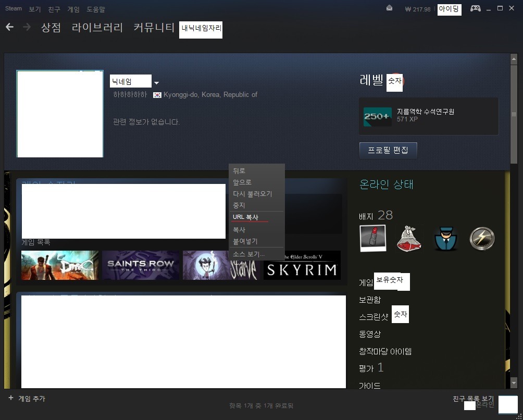Click the Korean flag icon

157,95
